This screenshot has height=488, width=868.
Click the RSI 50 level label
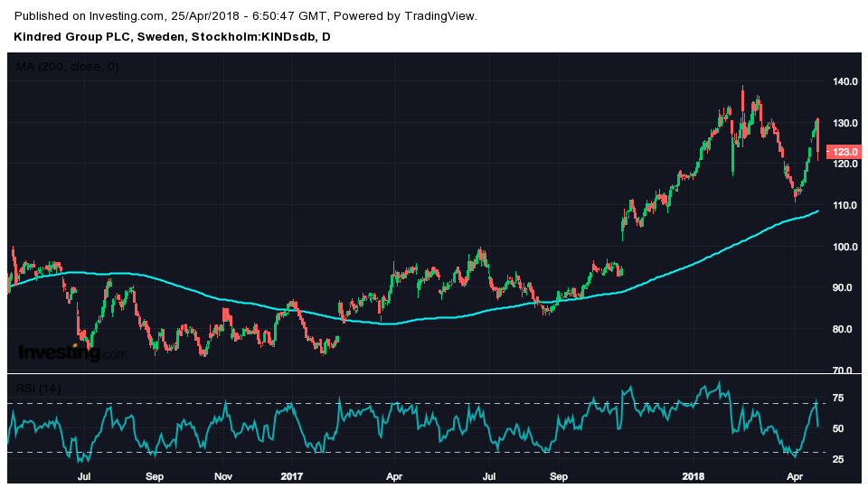coord(838,428)
